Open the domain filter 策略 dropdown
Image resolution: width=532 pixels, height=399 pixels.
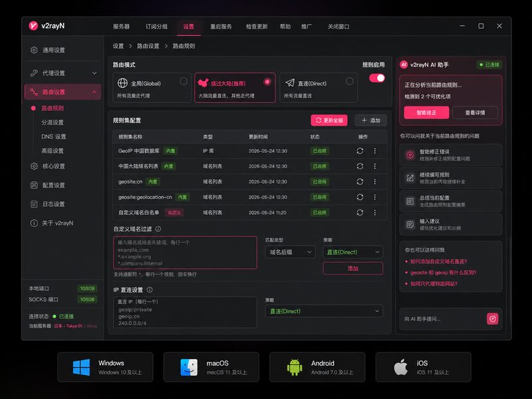[353, 252]
